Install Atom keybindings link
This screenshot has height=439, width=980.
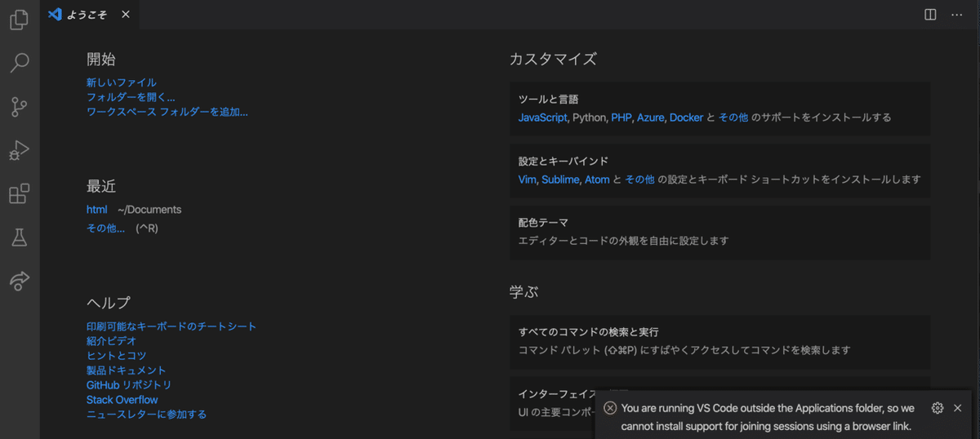(x=597, y=180)
